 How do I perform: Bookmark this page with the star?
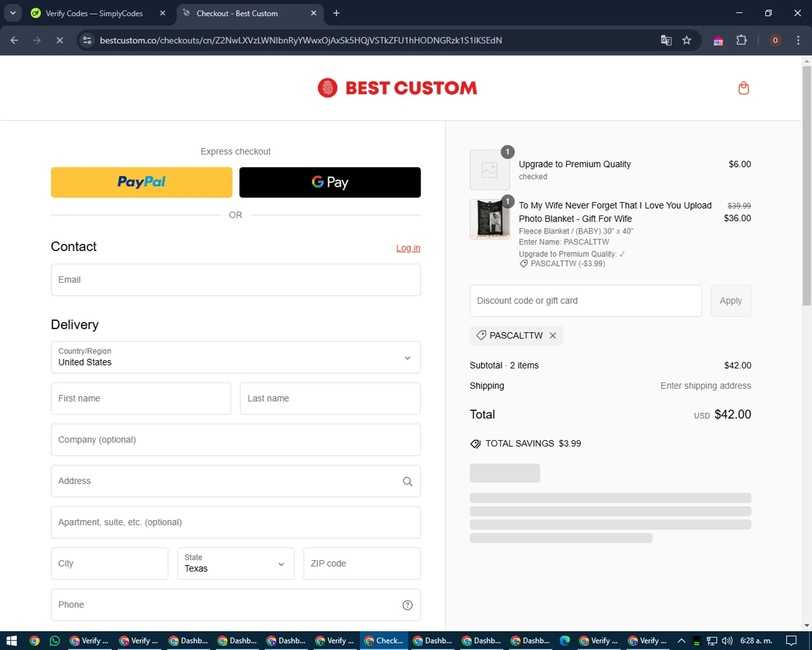pos(686,40)
